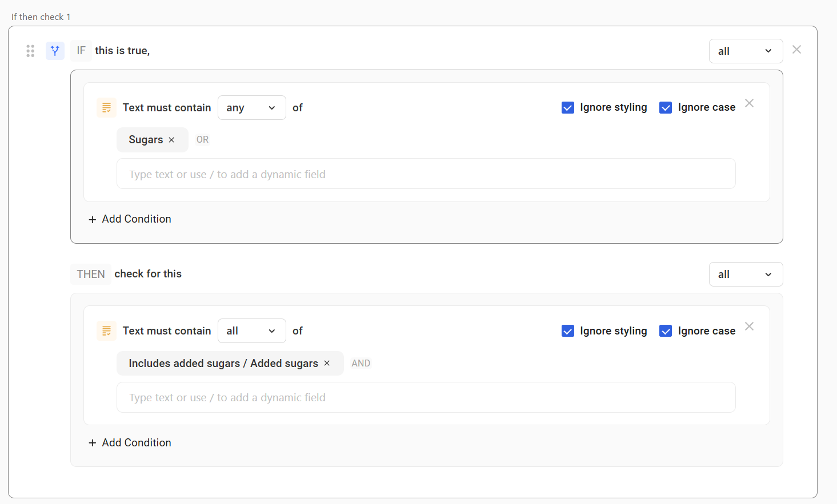The image size is (837, 504).
Task: Click the text icon in IF condition
Action: (x=106, y=107)
